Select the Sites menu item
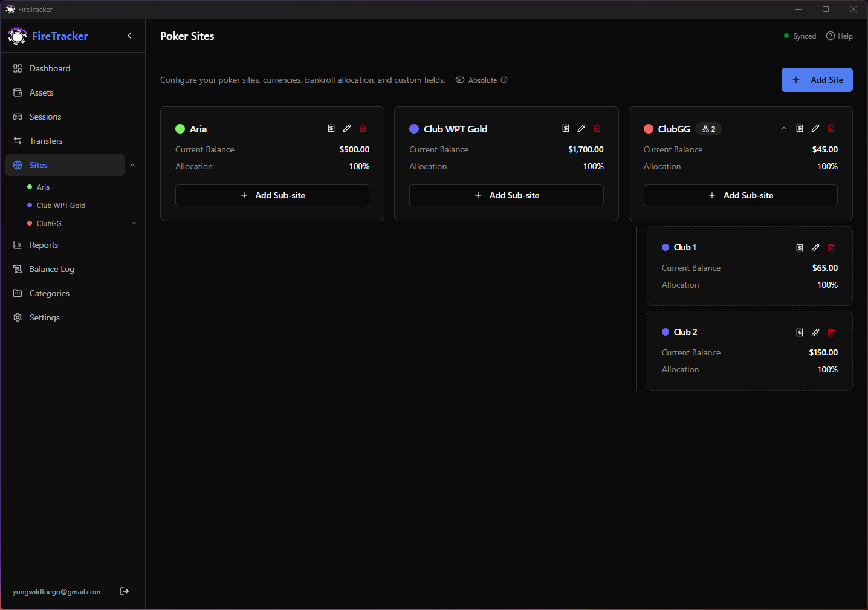The image size is (868, 610). click(65, 165)
